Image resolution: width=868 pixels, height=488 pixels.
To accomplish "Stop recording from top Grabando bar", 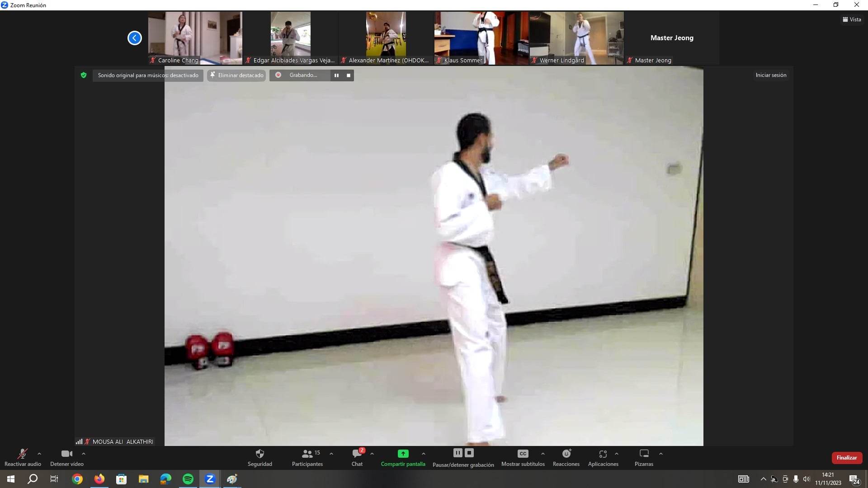I will pos(349,75).
